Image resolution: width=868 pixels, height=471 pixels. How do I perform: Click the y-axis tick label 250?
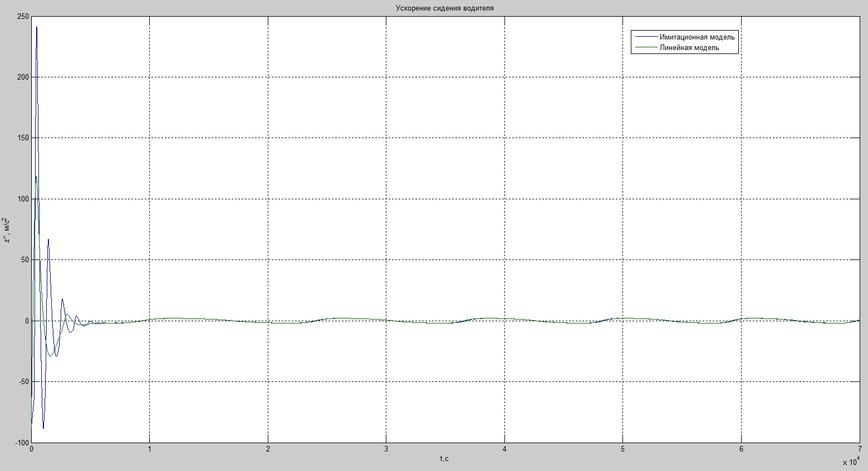[x=23, y=17]
